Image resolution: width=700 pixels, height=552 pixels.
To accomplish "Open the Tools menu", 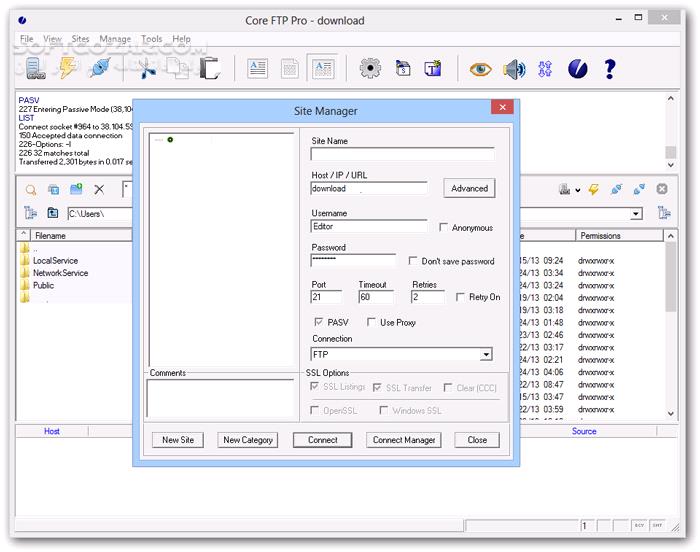I will [152, 39].
